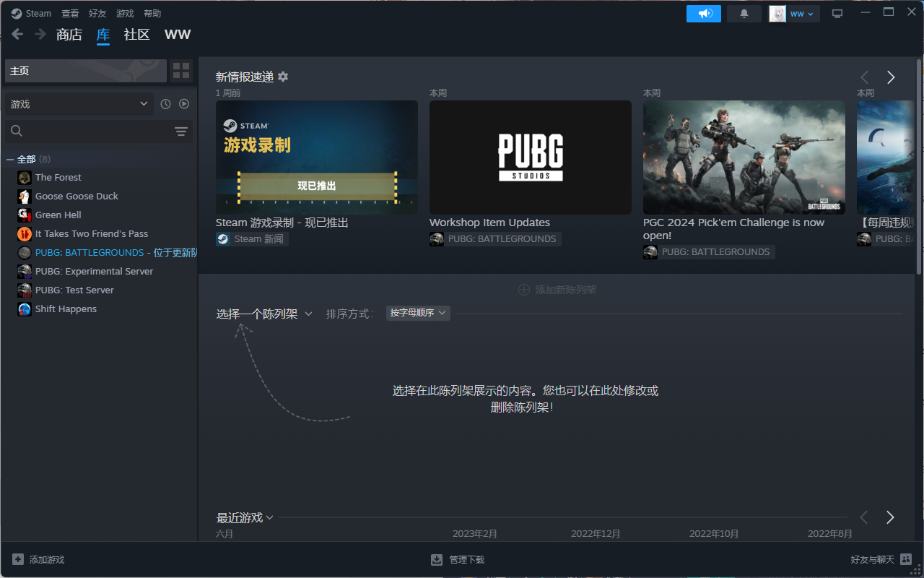Image resolution: width=924 pixels, height=578 pixels.
Task: Click the 主页 home button
Action: coord(86,71)
